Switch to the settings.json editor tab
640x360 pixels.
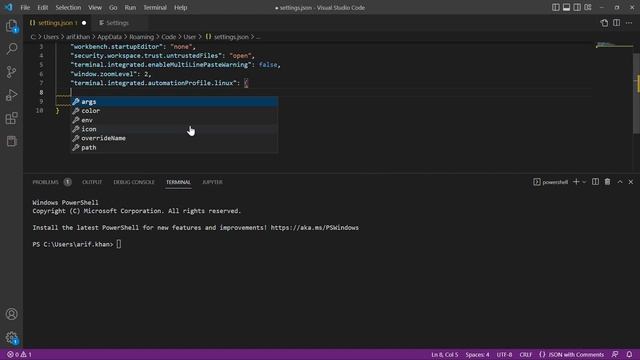tap(57, 23)
